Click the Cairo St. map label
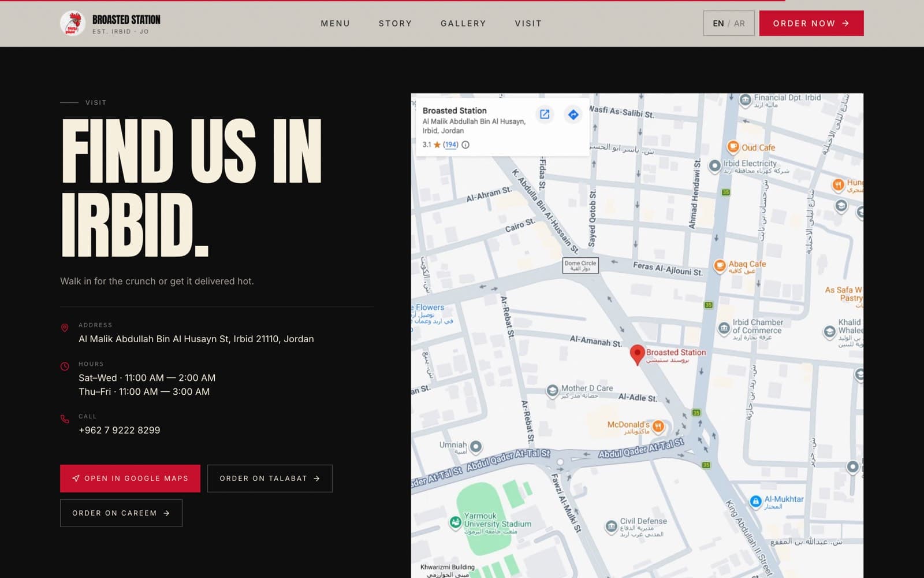Image resolution: width=924 pixels, height=578 pixels. (520, 225)
